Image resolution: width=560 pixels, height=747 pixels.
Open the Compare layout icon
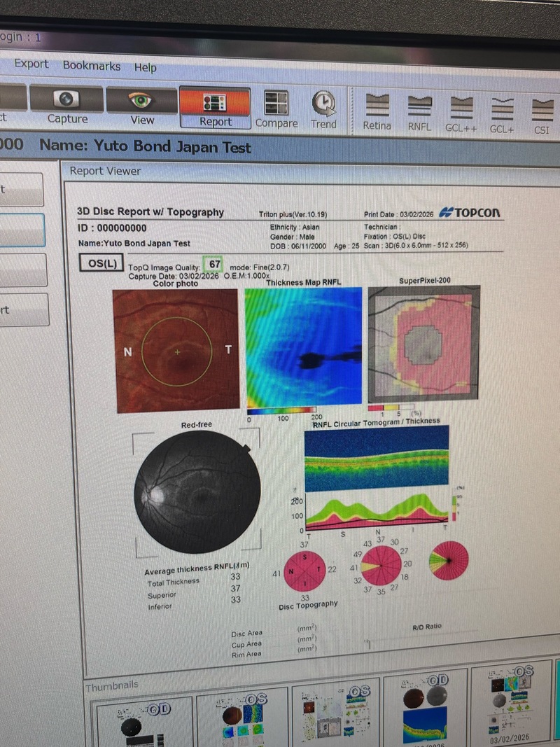pos(276,104)
